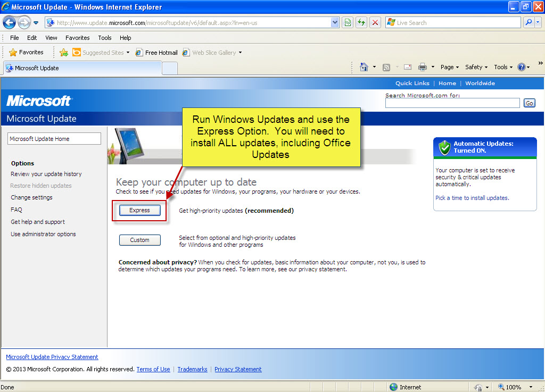Click the Internet zone globe icon
This screenshot has width=545, height=392.
coord(393,387)
